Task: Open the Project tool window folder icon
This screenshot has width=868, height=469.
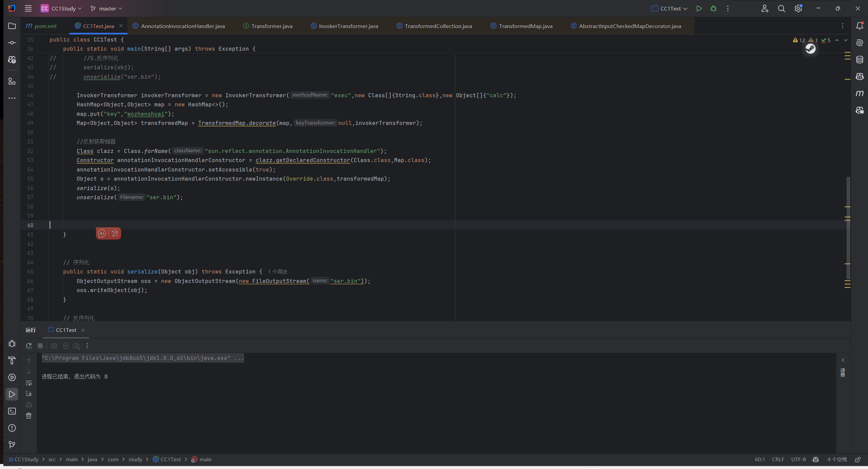Action: 12,26
